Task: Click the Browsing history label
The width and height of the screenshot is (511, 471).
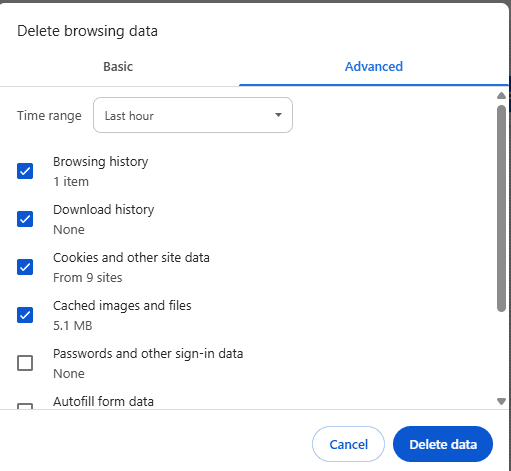Action: point(101,162)
